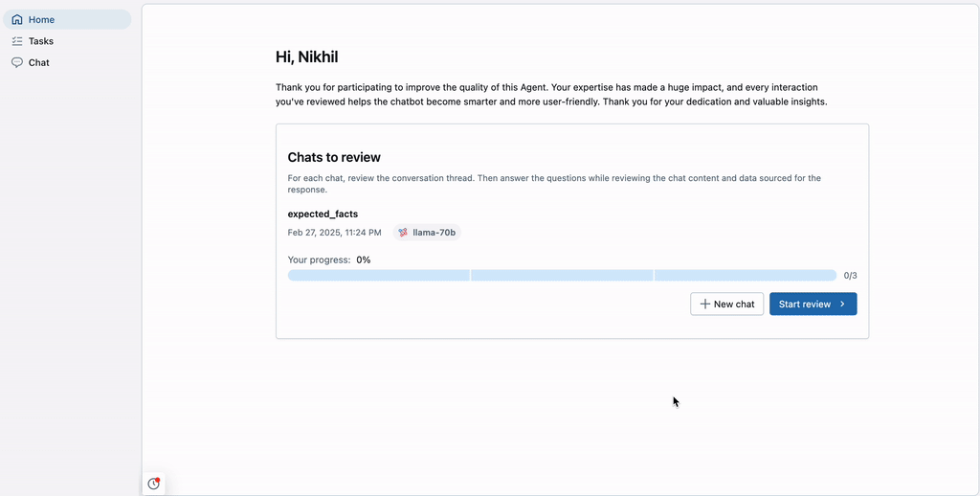980x496 pixels.
Task: Click the 0/3 progress counter
Action: coord(850,276)
